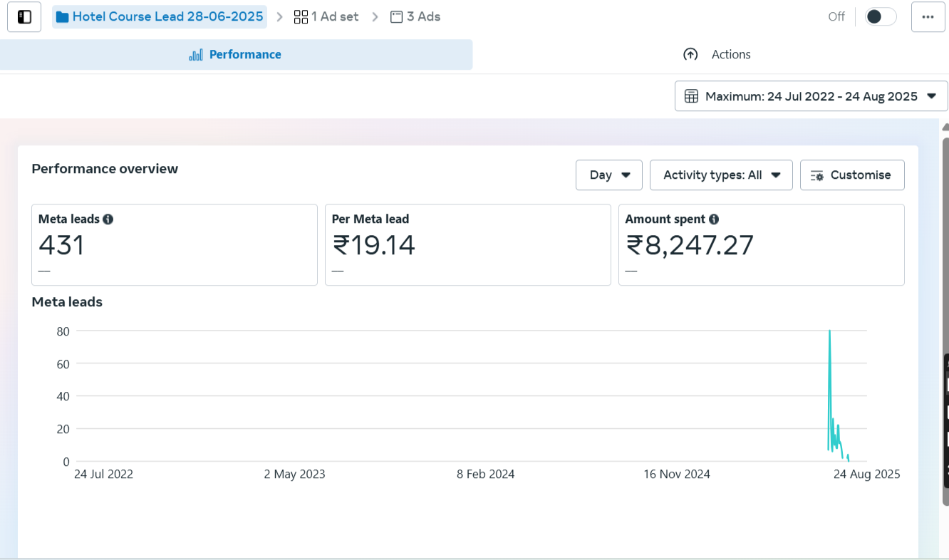Click the ad set grid icon
949x560 pixels.
301,17
